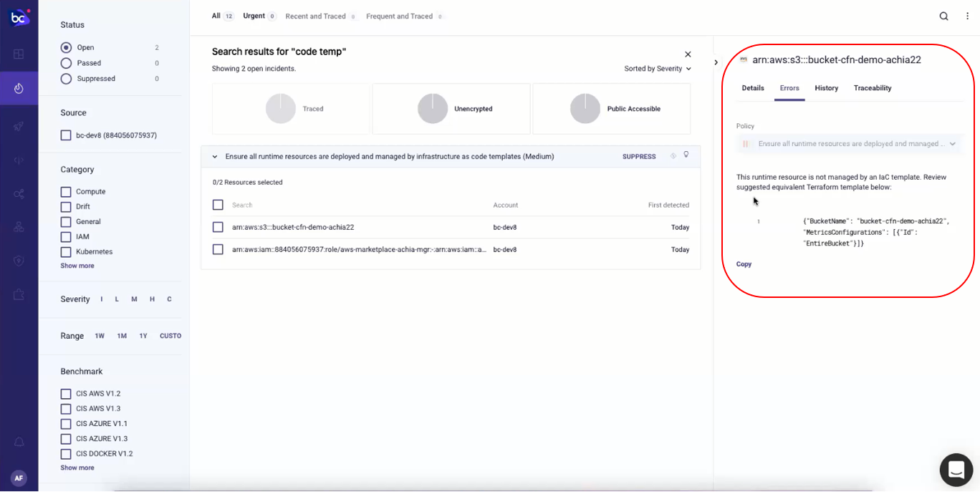Open the History tab in resource panel
The image size is (980, 492).
826,88
